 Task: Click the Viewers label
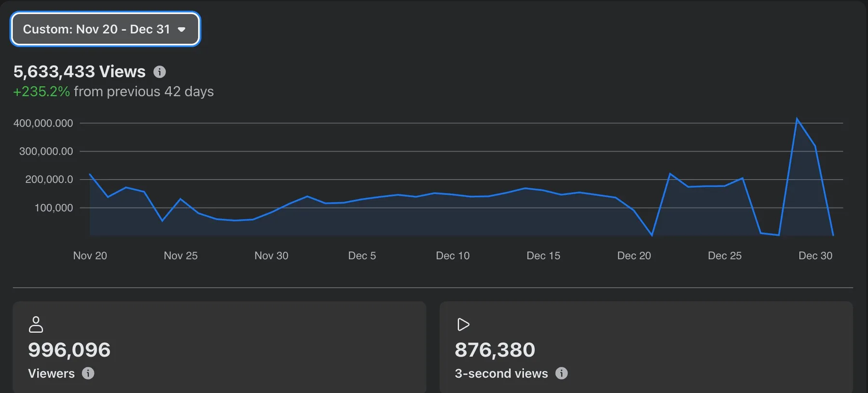(x=52, y=373)
